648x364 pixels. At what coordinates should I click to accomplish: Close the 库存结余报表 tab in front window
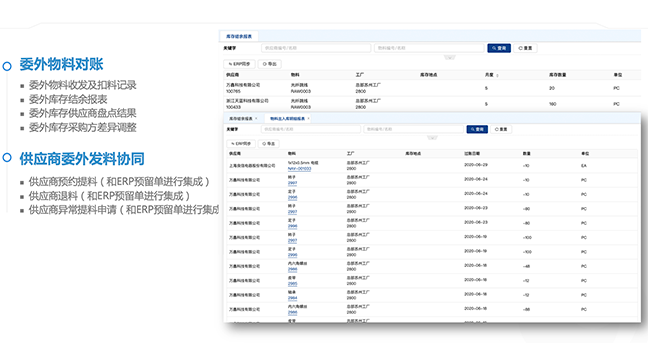pyautogui.click(x=256, y=119)
